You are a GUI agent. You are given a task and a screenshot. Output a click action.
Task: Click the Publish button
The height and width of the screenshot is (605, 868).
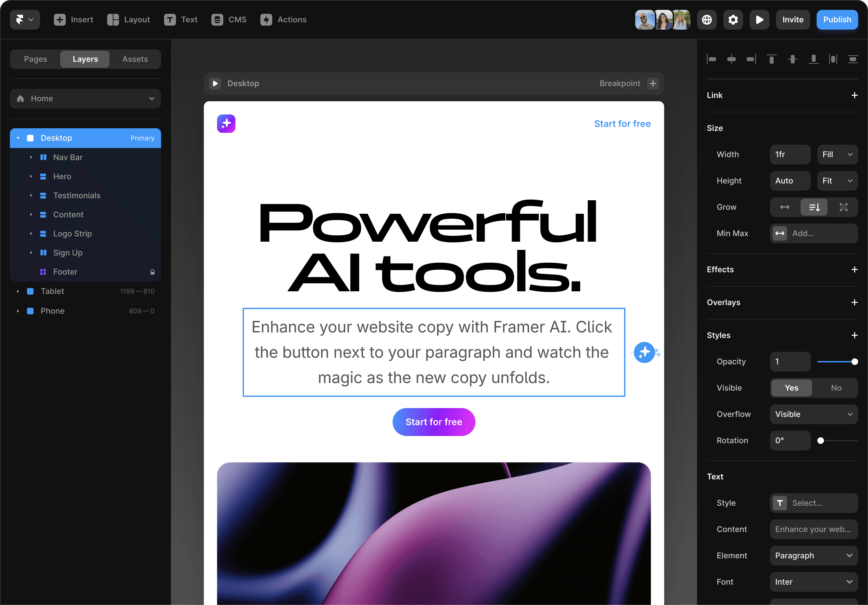pos(837,20)
